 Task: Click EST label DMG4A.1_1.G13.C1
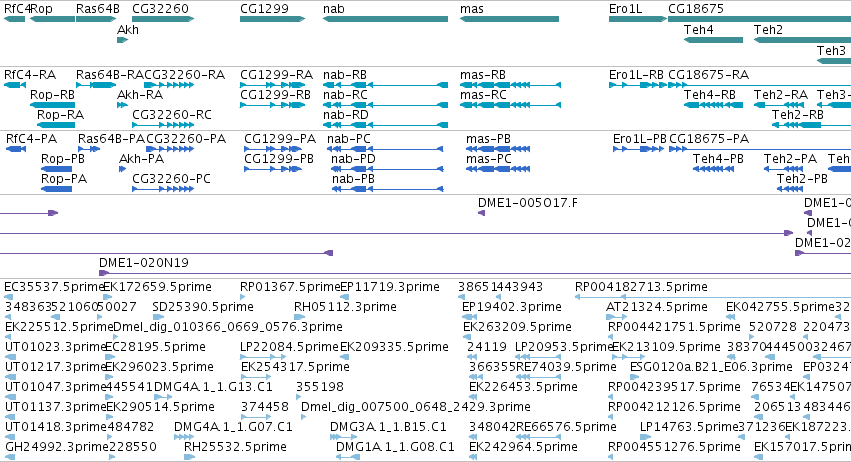[x=213, y=387]
